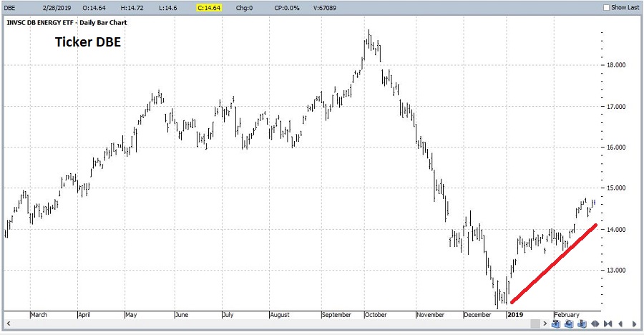This screenshot has width=644, height=335.
Task: Click the December label on time axis
Action: (477, 315)
